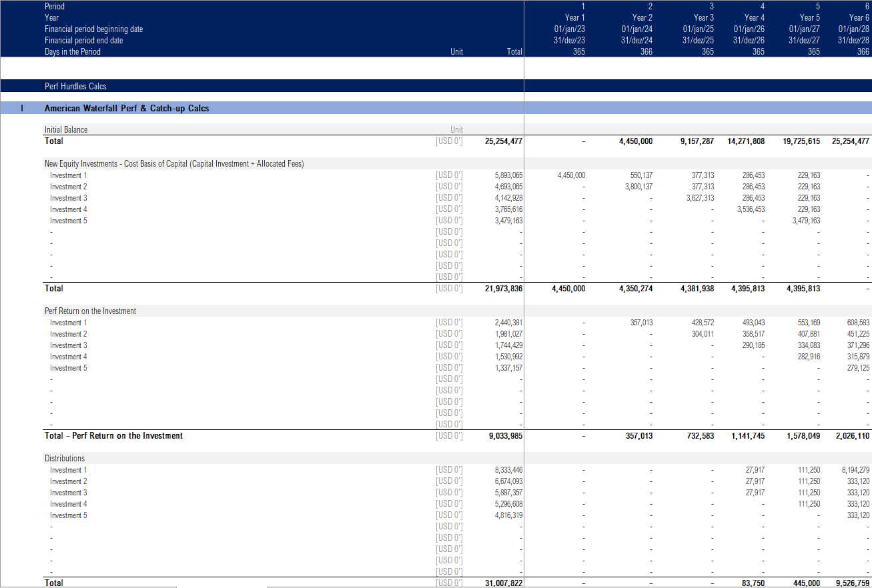Viewport: 872px width, 588px height.
Task: Click the 282,916 Perf Return cell
Action: pos(809,357)
